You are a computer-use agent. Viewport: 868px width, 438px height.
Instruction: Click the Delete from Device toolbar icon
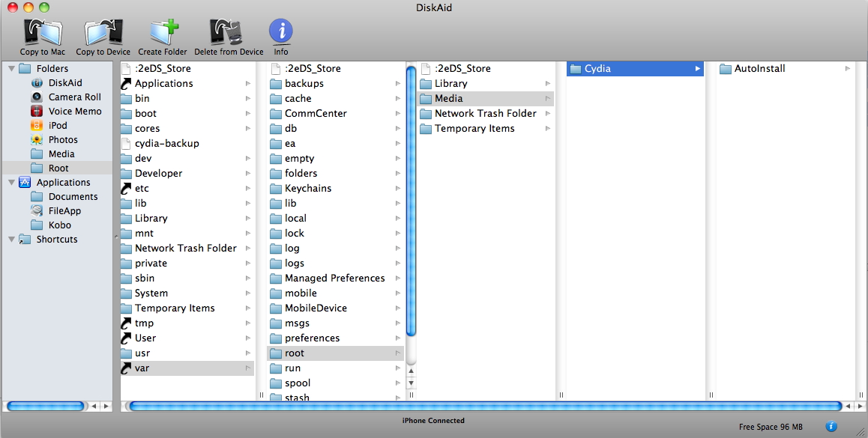pos(229,37)
